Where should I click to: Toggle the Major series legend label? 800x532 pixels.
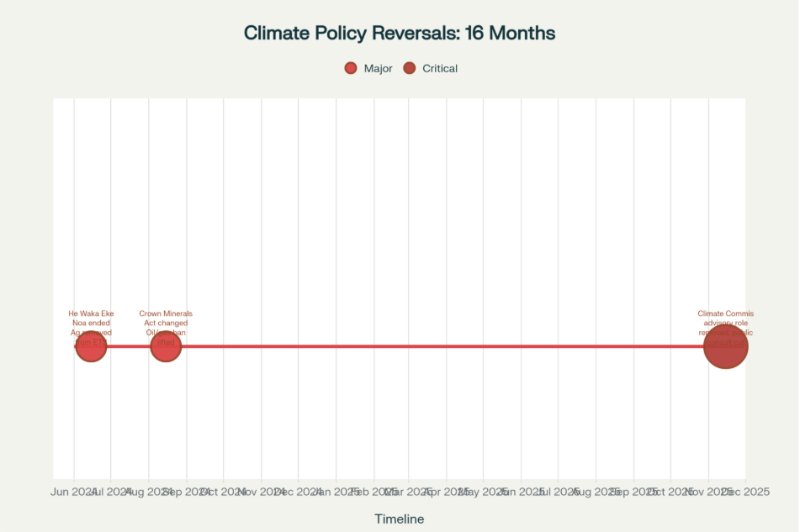[378, 68]
